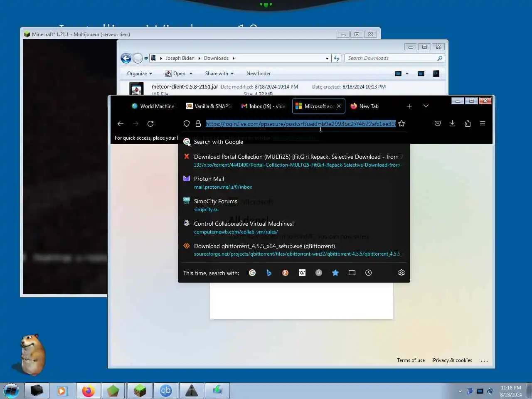Open Firefox downloads panel
This screenshot has height=399, width=532.
pyautogui.click(x=453, y=123)
